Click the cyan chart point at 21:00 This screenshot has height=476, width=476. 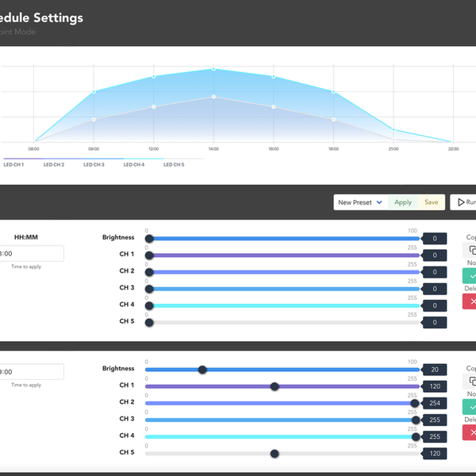click(x=393, y=129)
